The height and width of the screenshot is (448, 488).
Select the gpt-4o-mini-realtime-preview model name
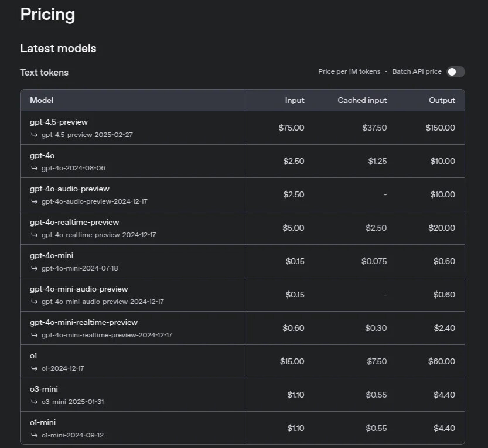tap(84, 322)
